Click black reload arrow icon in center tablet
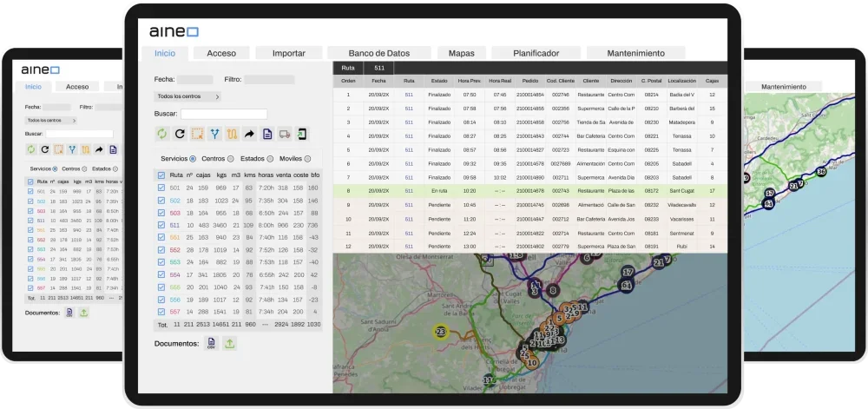 point(180,134)
